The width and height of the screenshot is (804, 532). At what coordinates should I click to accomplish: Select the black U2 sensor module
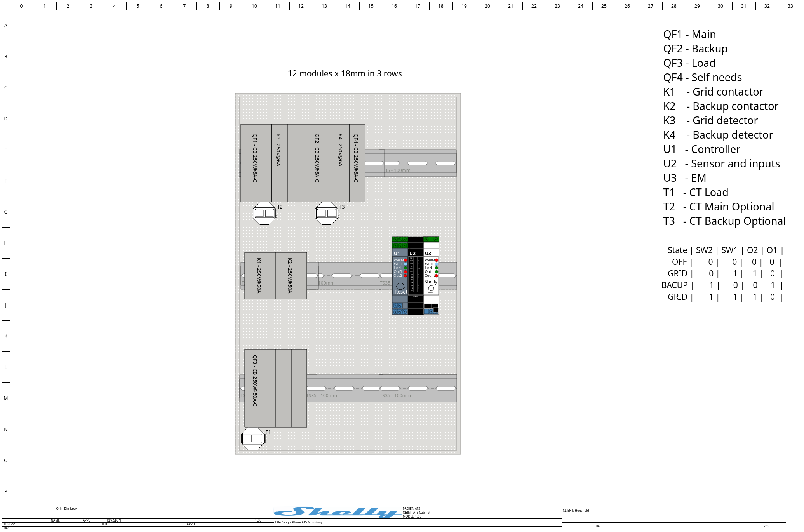pyautogui.click(x=416, y=276)
